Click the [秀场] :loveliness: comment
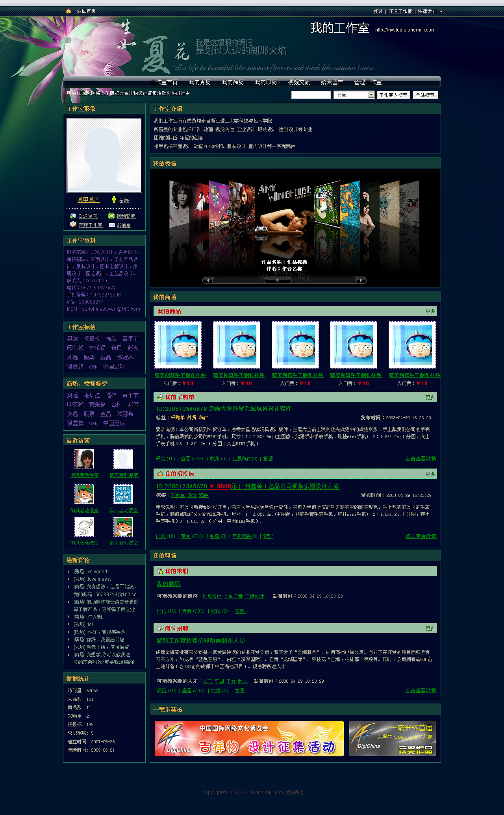The width and height of the screenshot is (504, 815). 92,579
